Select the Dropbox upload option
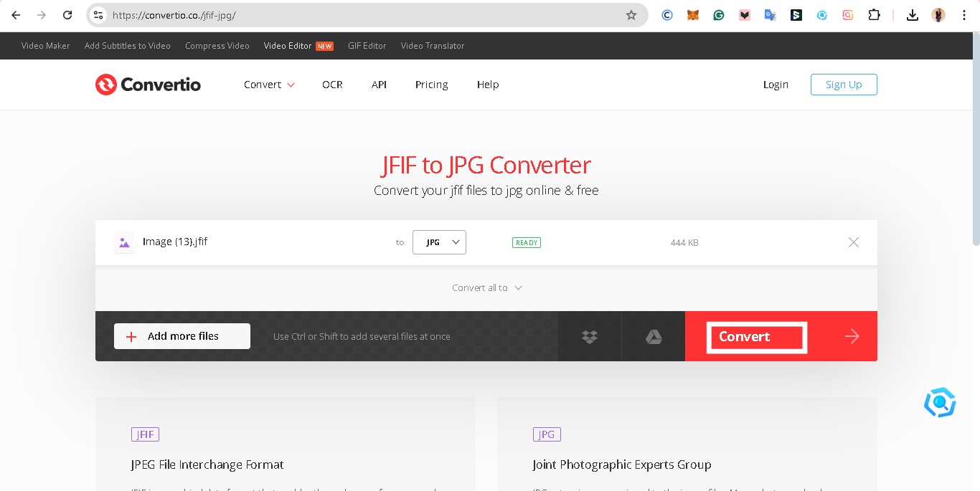 [x=589, y=336]
